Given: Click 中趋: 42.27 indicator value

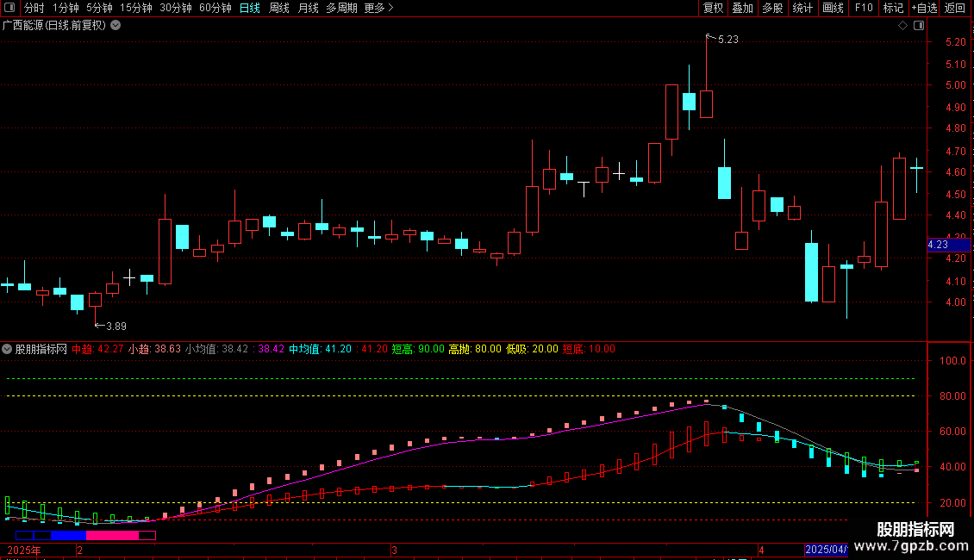Looking at the screenshot, I should pos(97,349).
